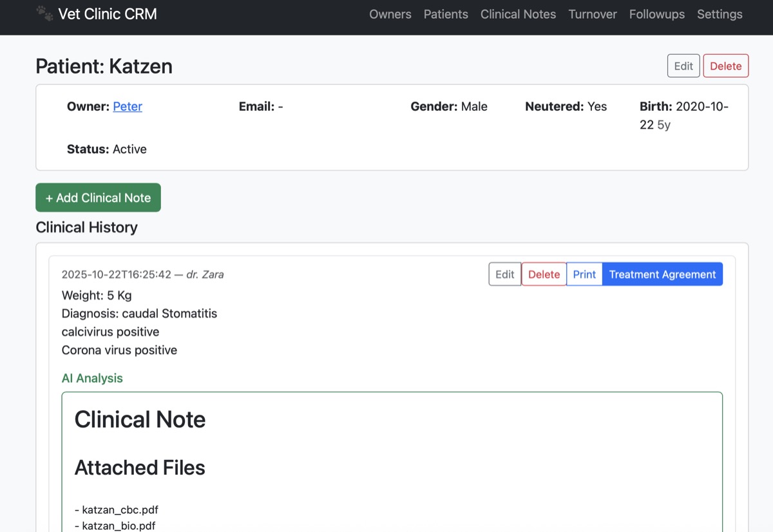This screenshot has height=532, width=773.
Task: Select the katzan_bio.pdf attached file entry
Action: click(x=119, y=526)
